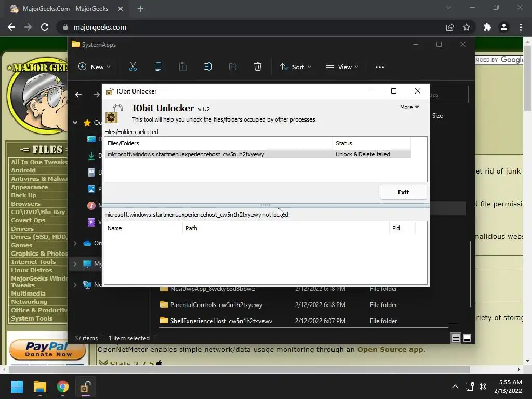This screenshot has width=532, height=399.
Task: Open the Android category link on MajorGeeks
Action: [x=23, y=170]
